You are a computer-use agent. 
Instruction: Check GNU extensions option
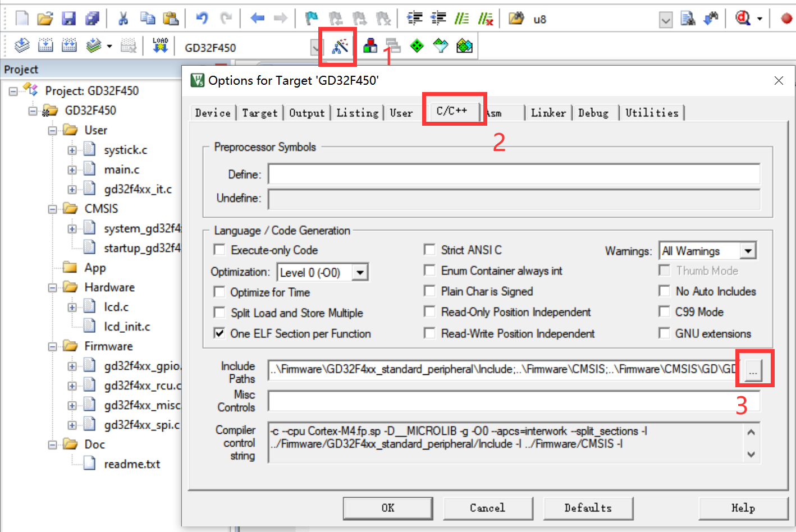[664, 333]
